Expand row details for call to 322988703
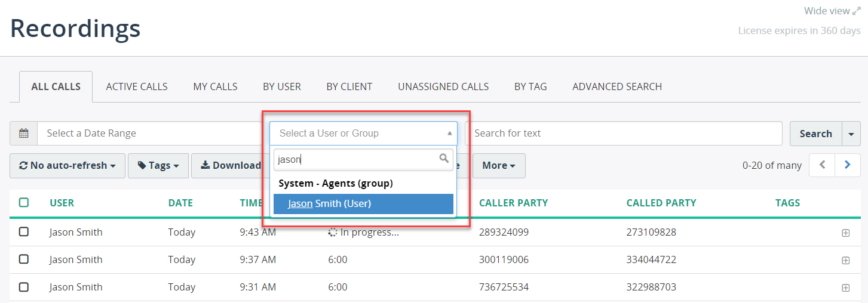The image size is (868, 303). (x=845, y=288)
